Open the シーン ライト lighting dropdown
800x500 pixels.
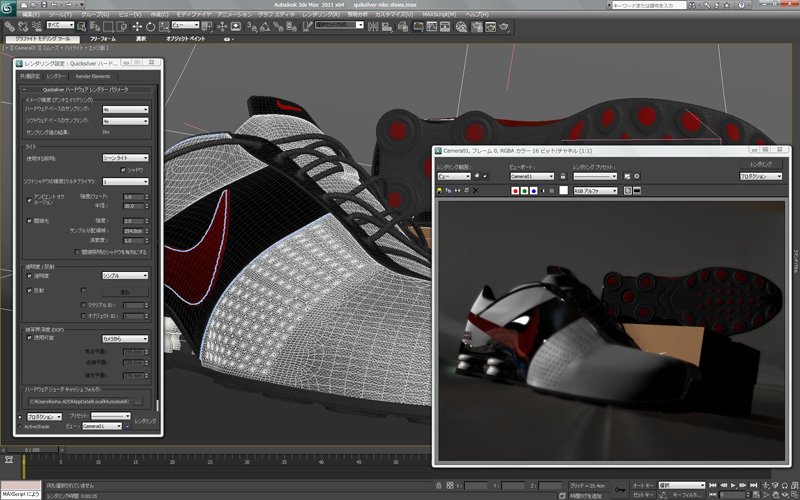tap(125, 157)
